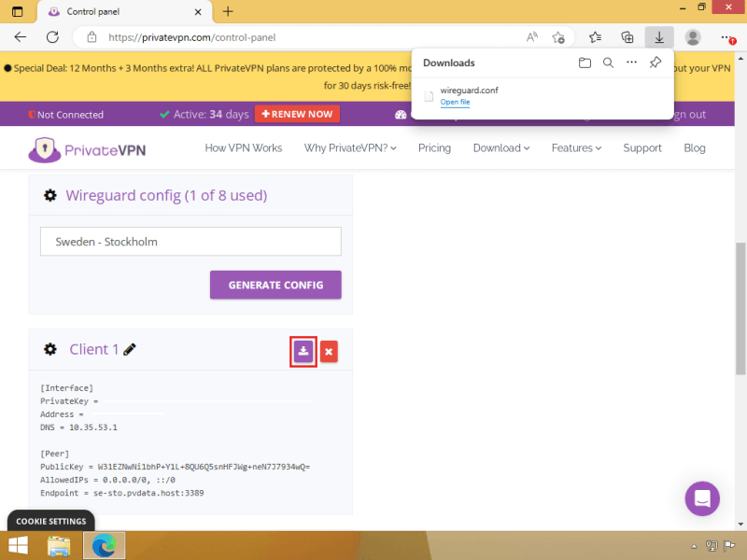Viewport: 747px width, 560px height.
Task: Expand the Why PrivateVPN? menu
Action: 350,147
